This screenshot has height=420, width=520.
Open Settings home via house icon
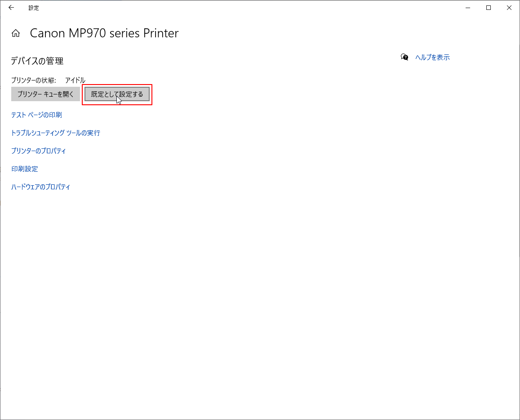pyautogui.click(x=16, y=33)
